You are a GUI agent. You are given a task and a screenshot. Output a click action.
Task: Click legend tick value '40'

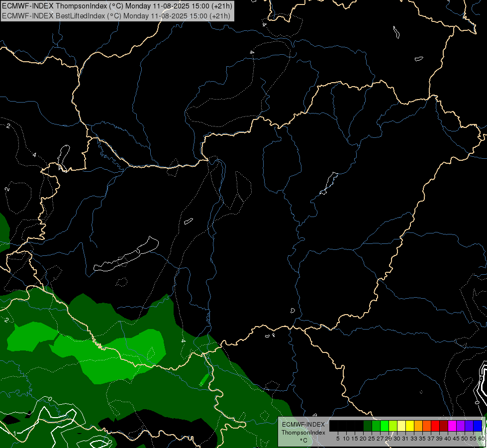click(448, 439)
